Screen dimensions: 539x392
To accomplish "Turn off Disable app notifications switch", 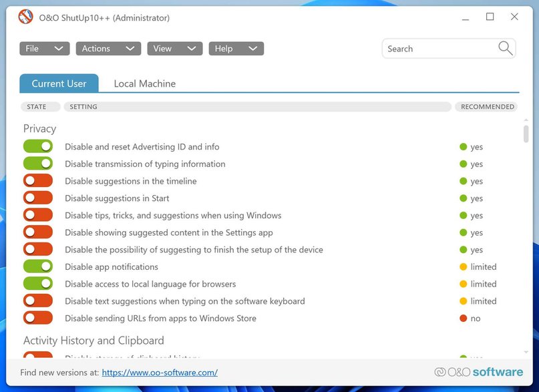I will pyautogui.click(x=38, y=266).
